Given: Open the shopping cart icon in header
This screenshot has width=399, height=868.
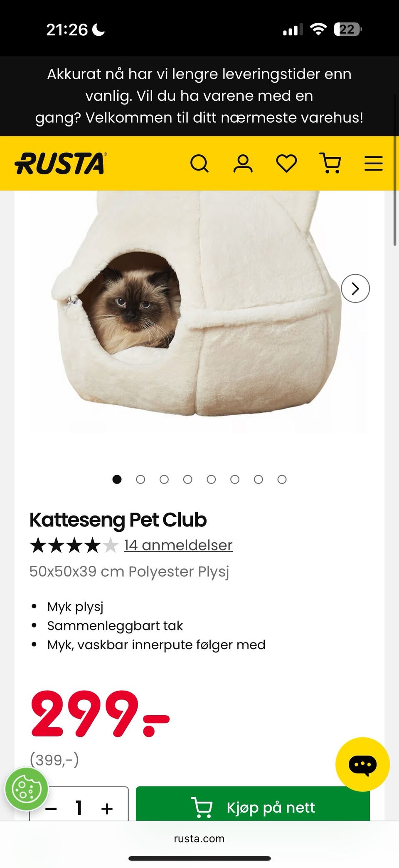Looking at the screenshot, I should point(330,163).
